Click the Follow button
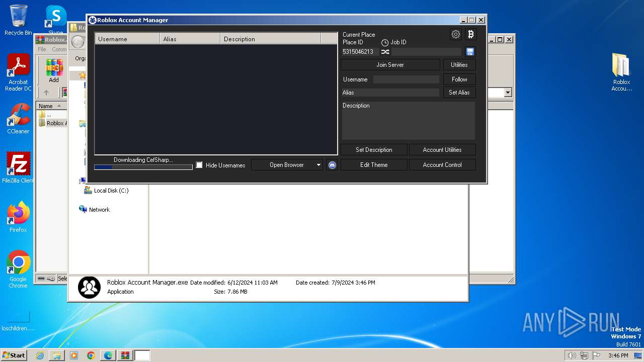The image size is (644, 362). (459, 79)
